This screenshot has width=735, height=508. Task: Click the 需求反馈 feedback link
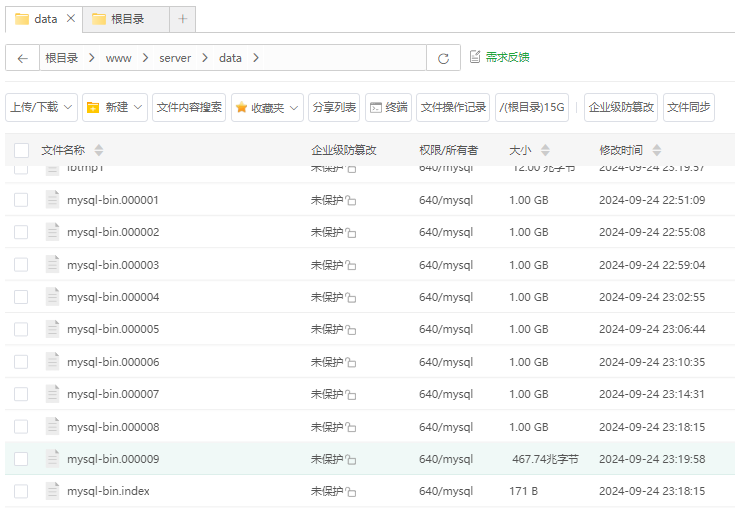tap(507, 57)
